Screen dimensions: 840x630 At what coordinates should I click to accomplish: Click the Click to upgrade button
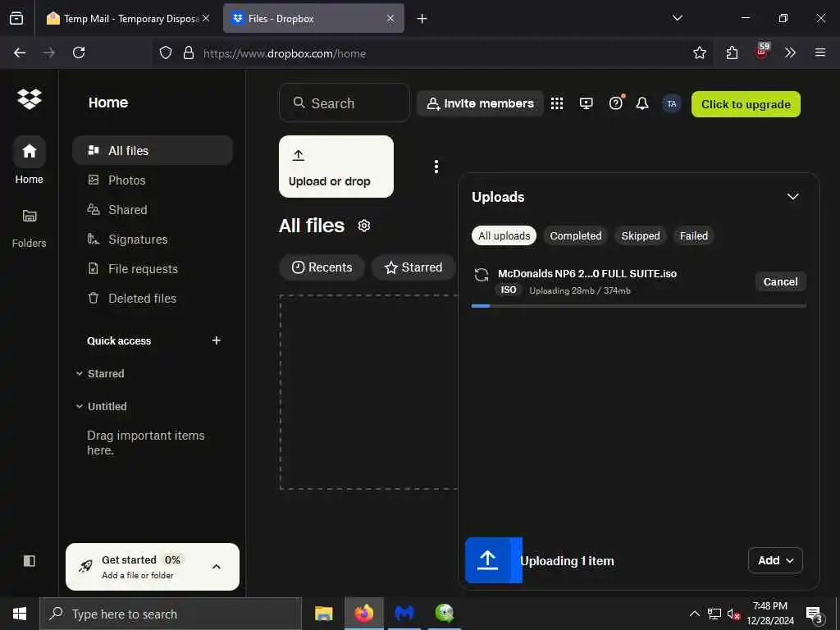(x=746, y=104)
